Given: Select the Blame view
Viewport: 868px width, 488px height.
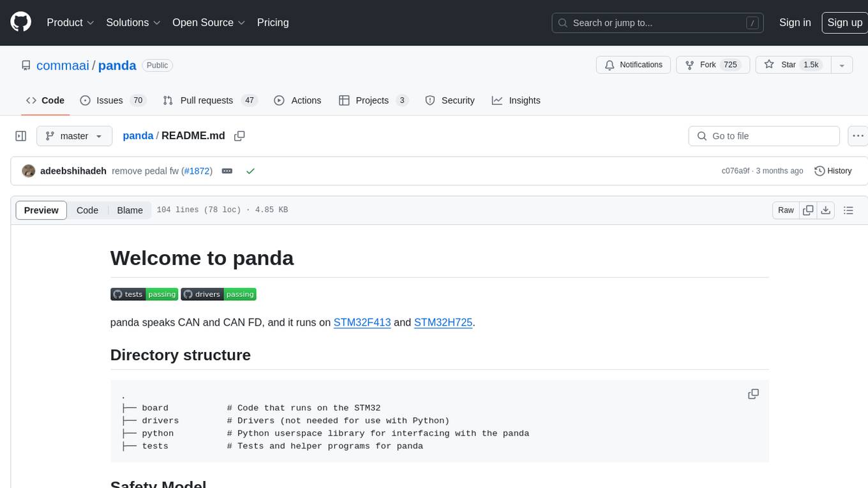Looking at the screenshot, I should 130,210.
